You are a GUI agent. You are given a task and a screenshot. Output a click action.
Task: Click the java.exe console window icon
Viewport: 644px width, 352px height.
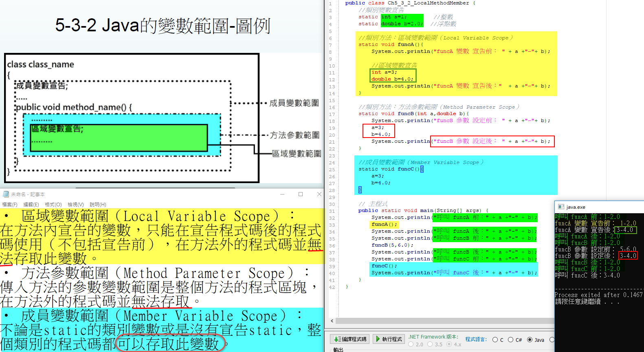point(561,207)
